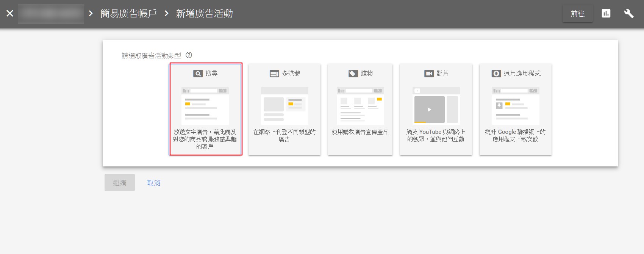Open the wrench tools menu
644x254 pixels.
pos(628,14)
